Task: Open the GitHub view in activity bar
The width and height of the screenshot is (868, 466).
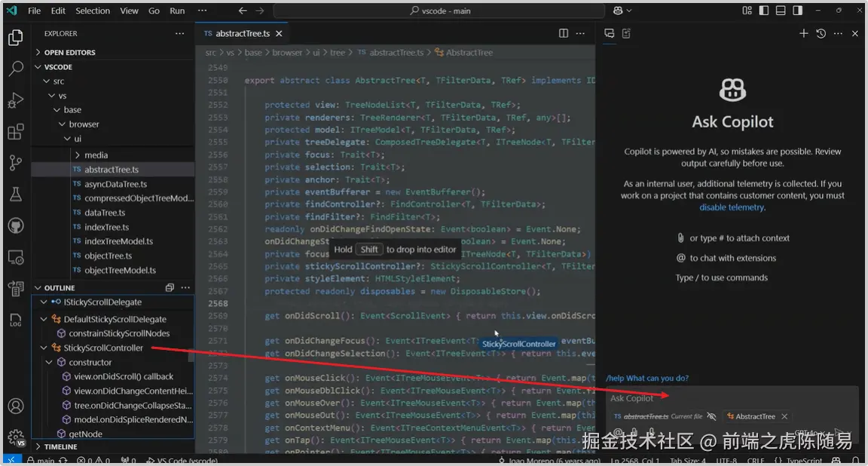Action: pyautogui.click(x=16, y=226)
